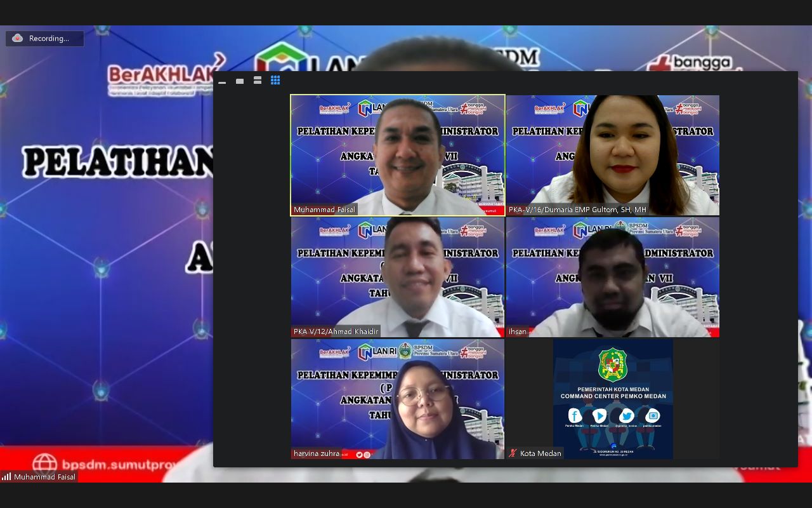Select the blue grid gallery view icon
812x508 pixels.
click(275, 80)
